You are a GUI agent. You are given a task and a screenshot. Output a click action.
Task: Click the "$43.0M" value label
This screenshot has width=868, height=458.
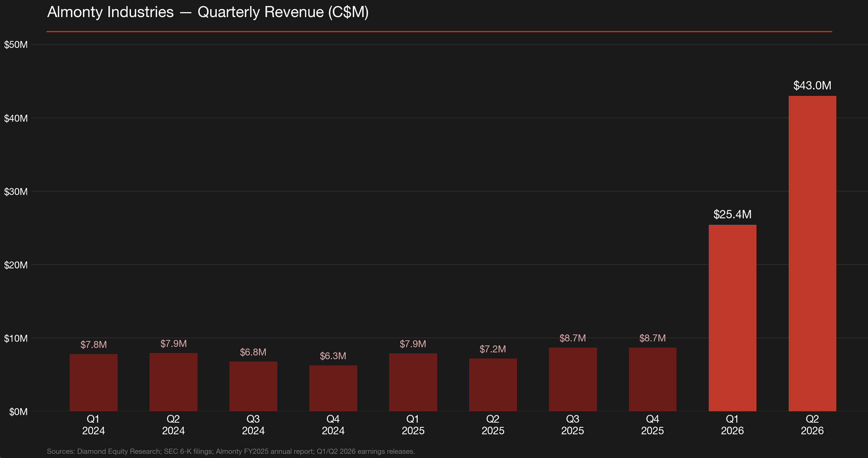pyautogui.click(x=812, y=86)
